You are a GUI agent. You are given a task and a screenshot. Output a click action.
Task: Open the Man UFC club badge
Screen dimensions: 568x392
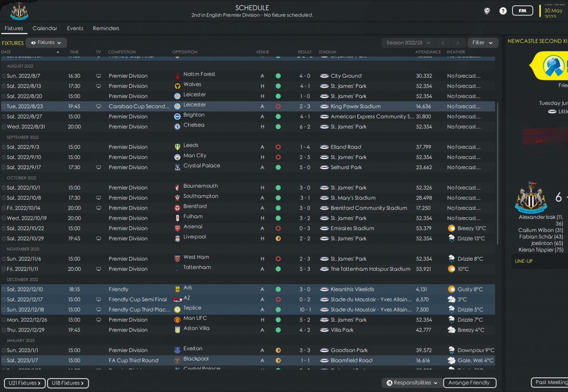coord(177,320)
